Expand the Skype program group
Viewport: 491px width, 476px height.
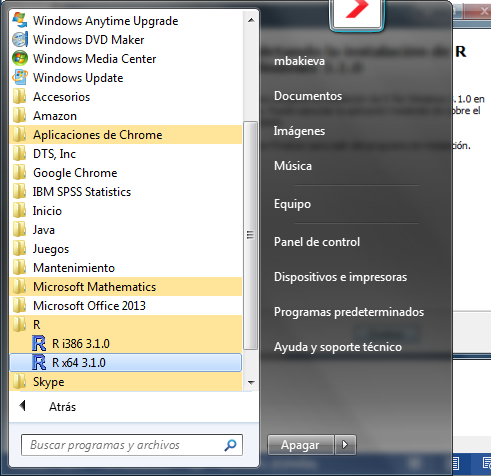[126, 381]
